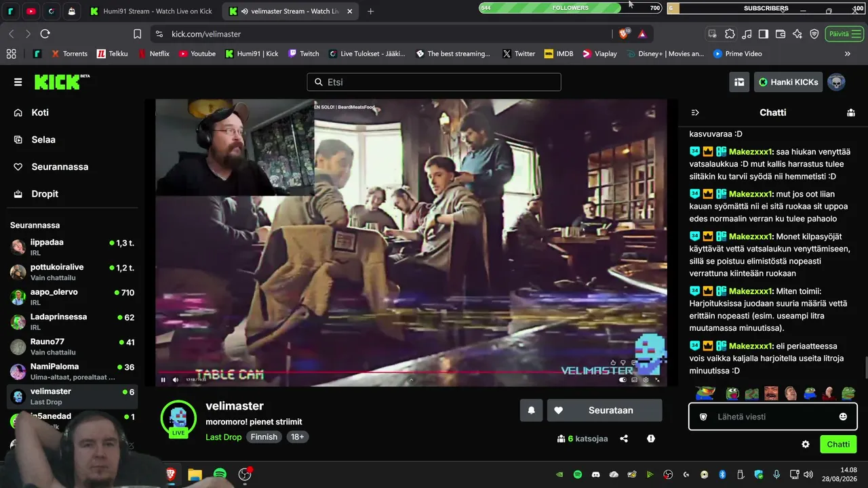Send message with the green Chatti button

(x=838, y=445)
